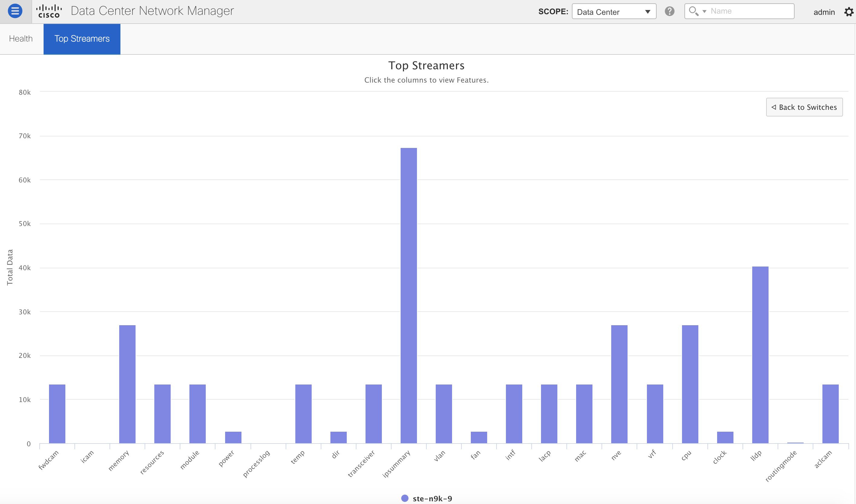This screenshot has width=856, height=504.
Task: Open the hamburger navigation menu
Action: pyautogui.click(x=15, y=11)
